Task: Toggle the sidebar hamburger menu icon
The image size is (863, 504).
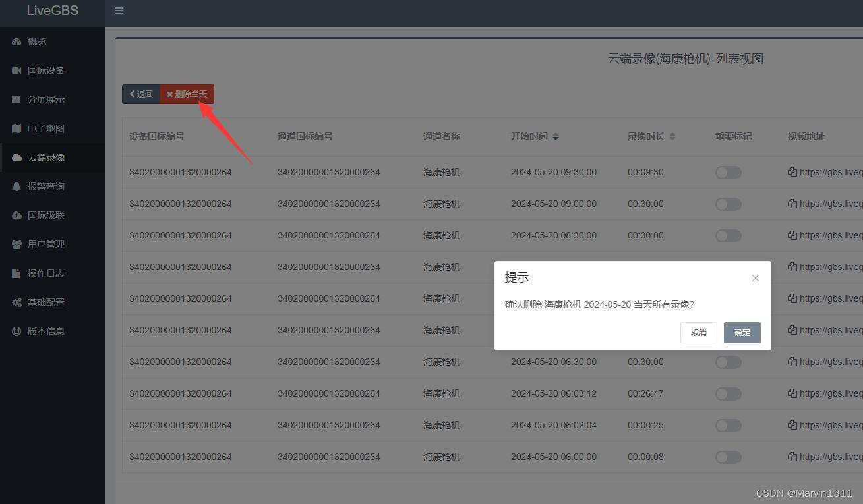Action: (x=119, y=11)
